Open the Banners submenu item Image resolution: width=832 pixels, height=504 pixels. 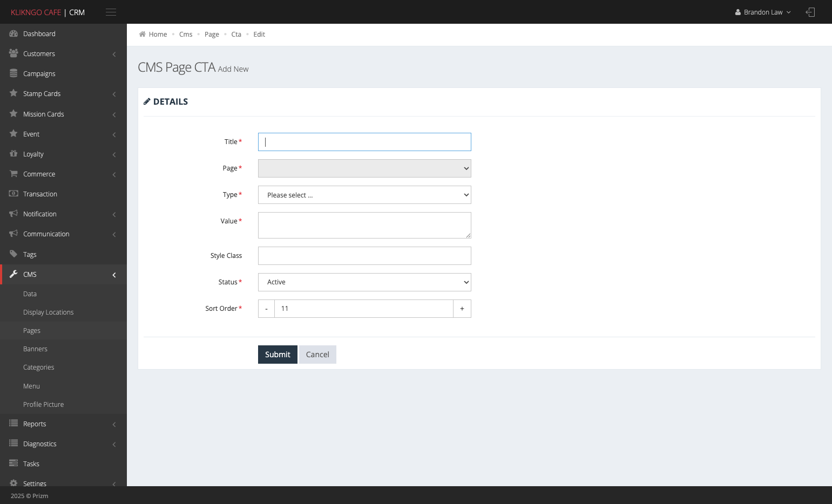coord(35,349)
